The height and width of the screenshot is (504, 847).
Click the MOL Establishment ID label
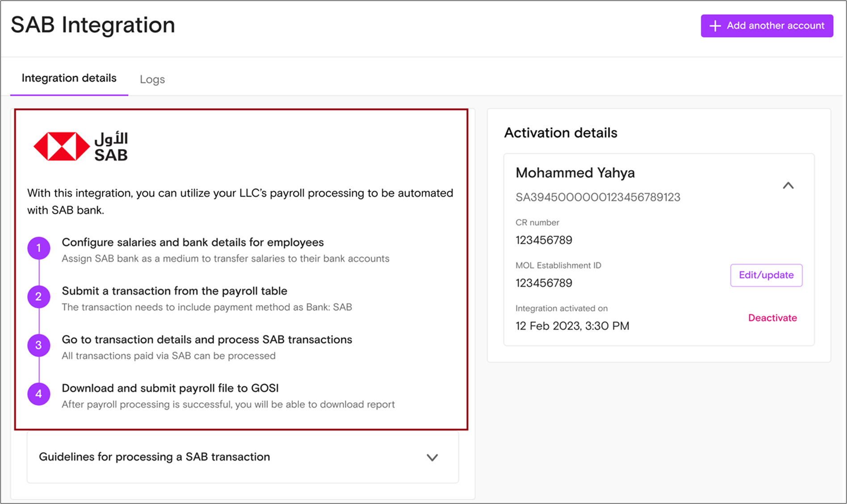pyautogui.click(x=558, y=265)
